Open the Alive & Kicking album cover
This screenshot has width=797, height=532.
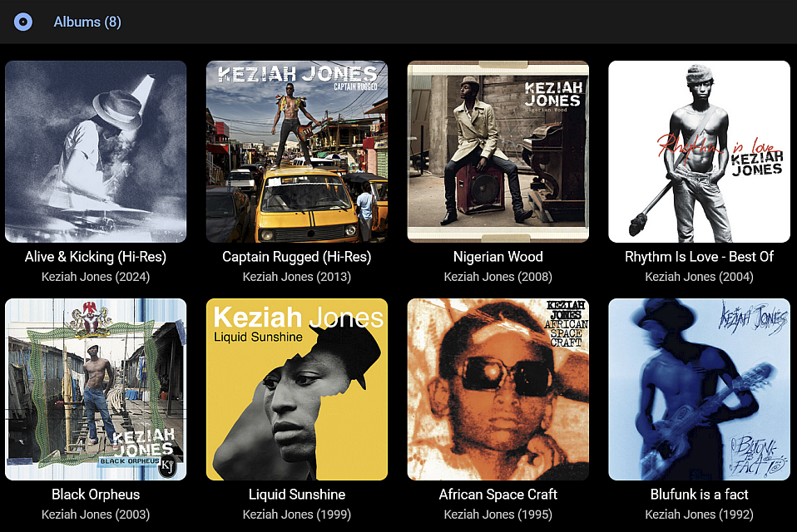(x=96, y=152)
